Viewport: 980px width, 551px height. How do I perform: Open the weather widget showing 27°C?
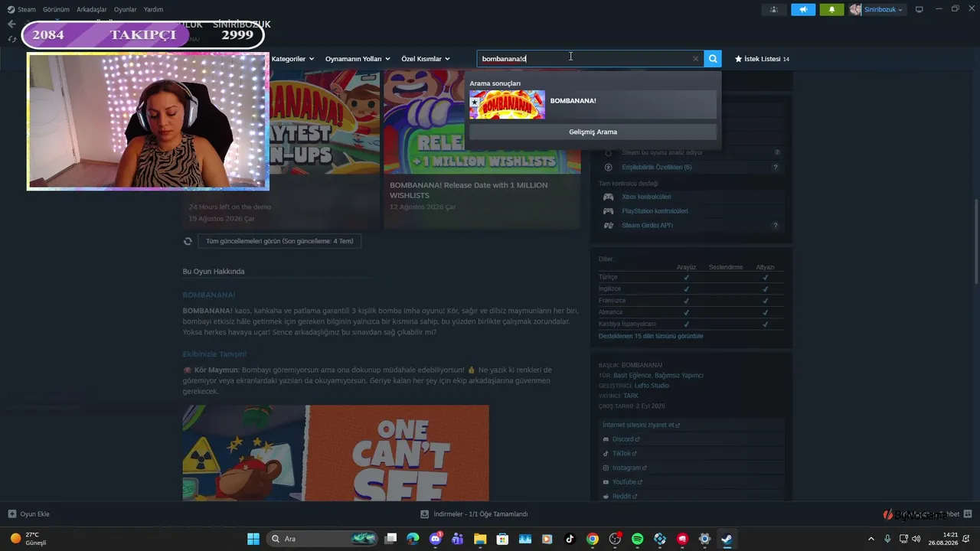click(29, 539)
